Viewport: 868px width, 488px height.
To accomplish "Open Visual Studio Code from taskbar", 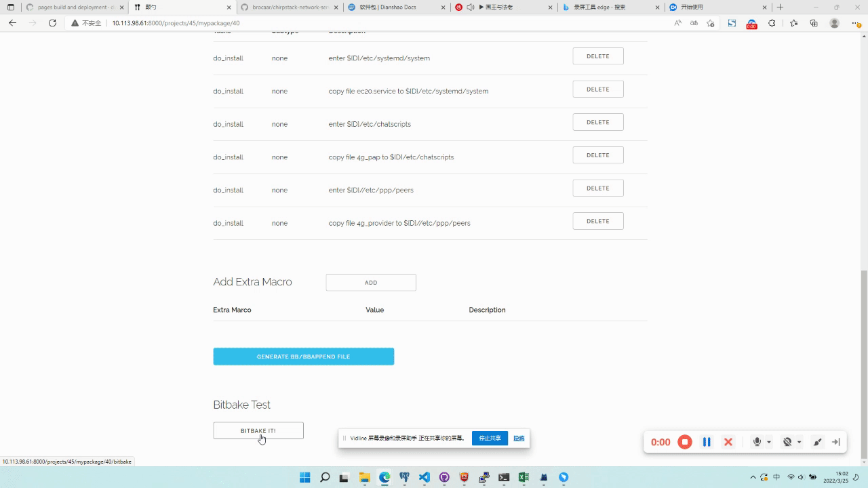I will [425, 477].
